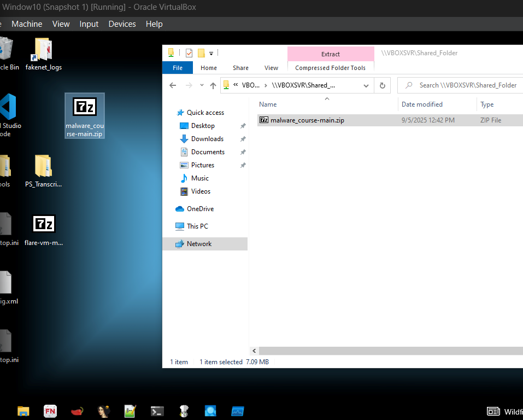
Task: Open the Wildfi... news widget in taskbar
Action: pyautogui.click(x=504, y=411)
